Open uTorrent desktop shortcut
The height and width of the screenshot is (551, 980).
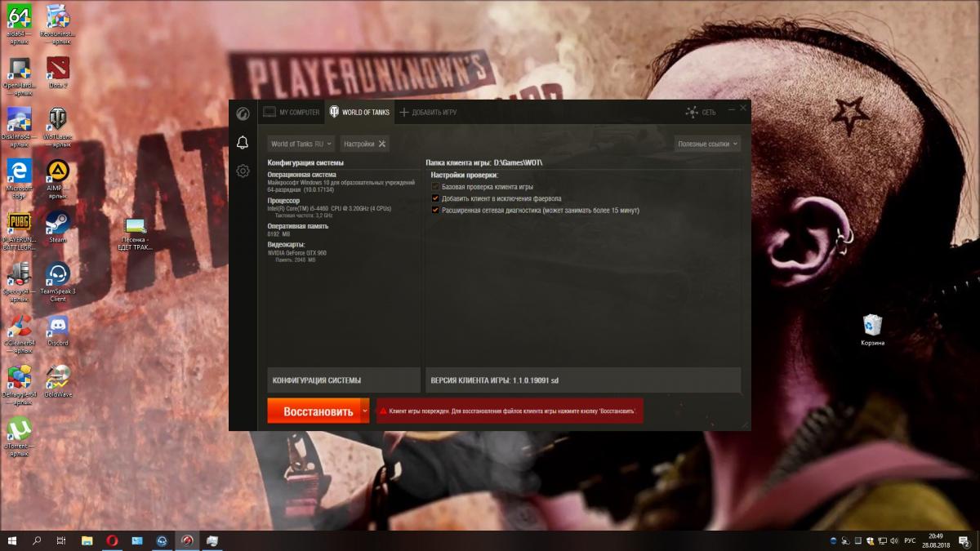(18, 437)
